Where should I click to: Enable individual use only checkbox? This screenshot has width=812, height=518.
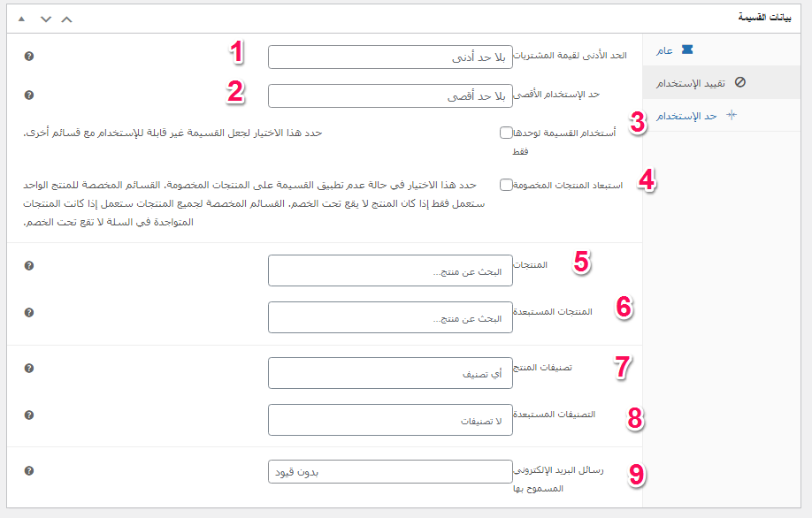tap(506, 133)
